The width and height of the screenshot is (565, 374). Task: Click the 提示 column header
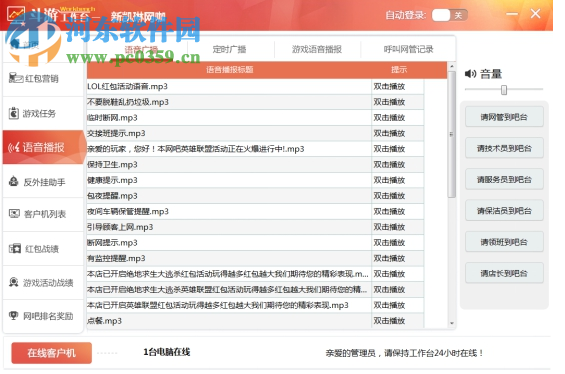pyautogui.click(x=399, y=70)
